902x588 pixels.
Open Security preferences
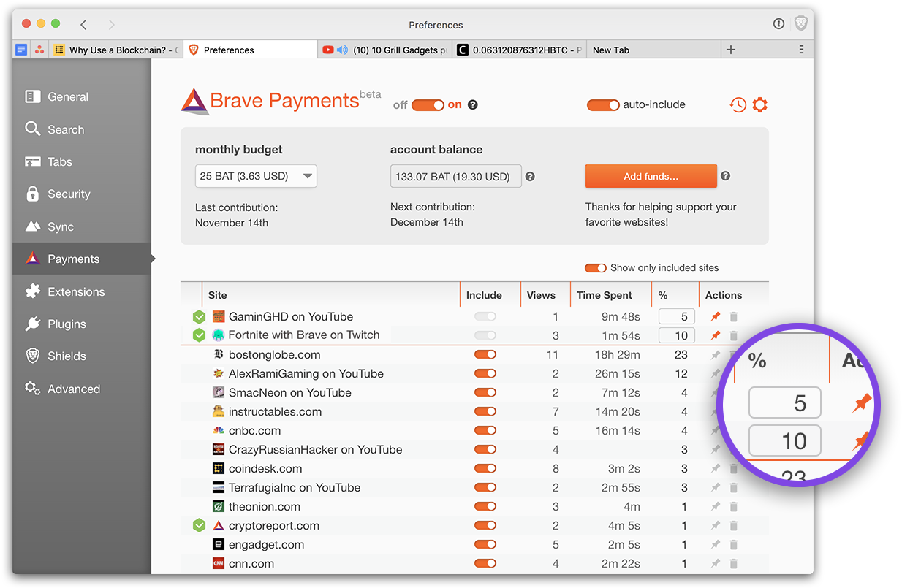81,194
